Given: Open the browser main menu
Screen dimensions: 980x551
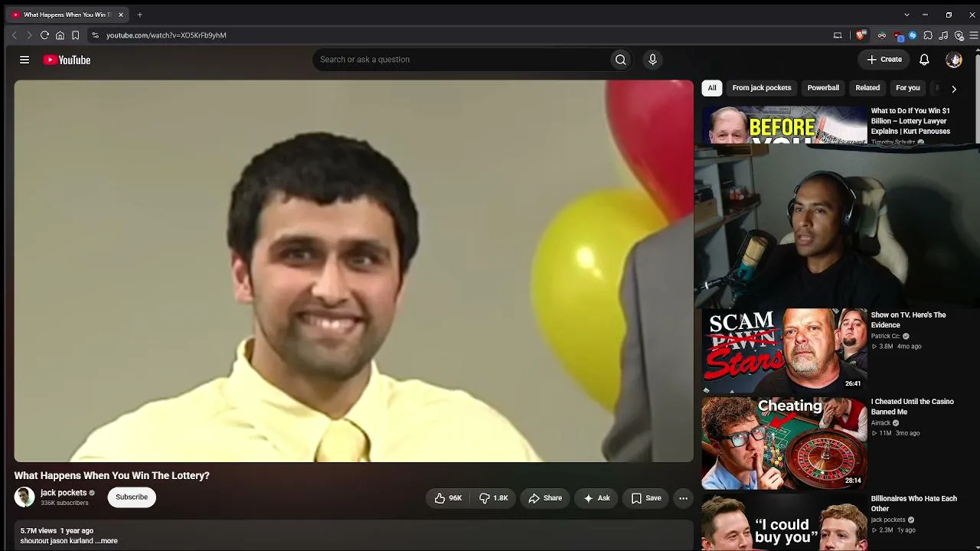Looking at the screenshot, I should [x=974, y=35].
